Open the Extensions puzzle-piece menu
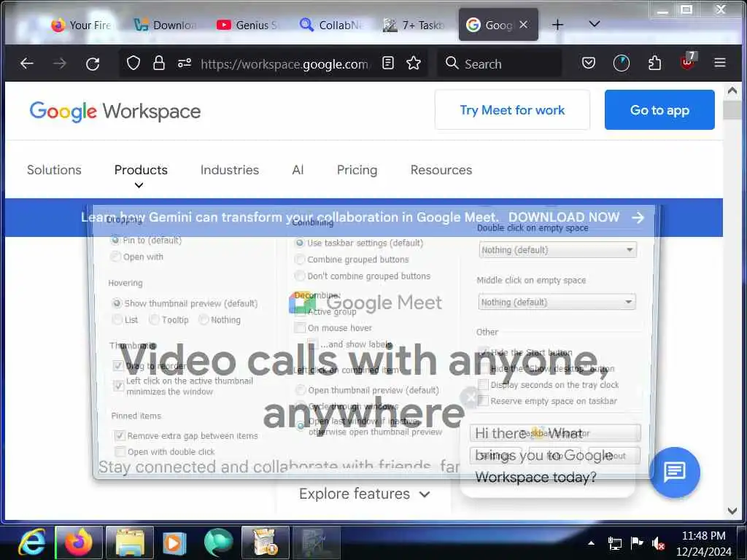The image size is (747, 560). coord(654,63)
